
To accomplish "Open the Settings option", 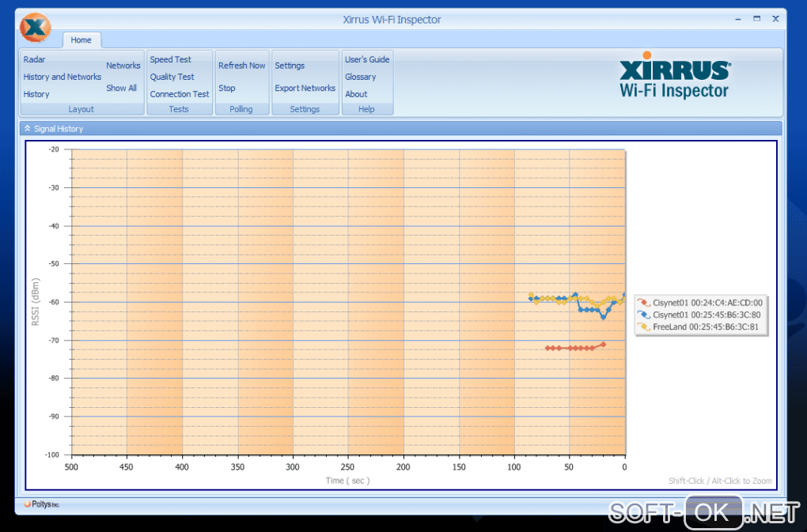I will pyautogui.click(x=290, y=66).
